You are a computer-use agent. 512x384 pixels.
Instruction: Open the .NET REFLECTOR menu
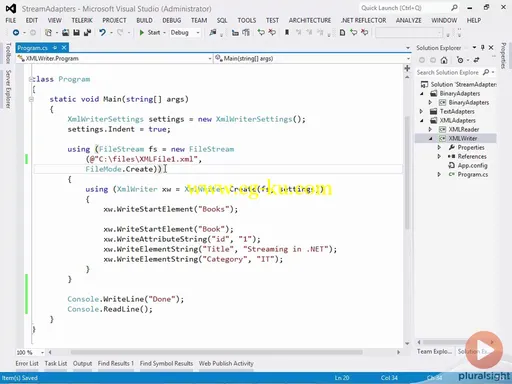[x=363, y=20]
